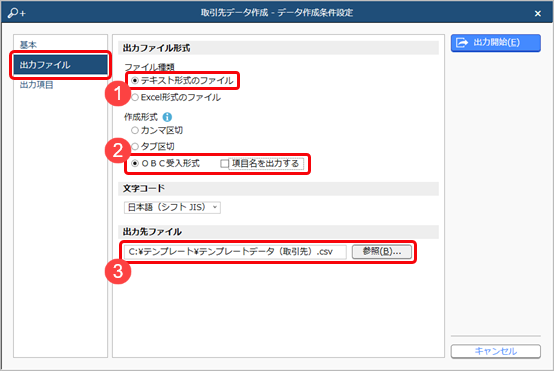The image size is (554, 371).
Task: Select テキスト形式のファイル radio button
Action: [x=135, y=81]
